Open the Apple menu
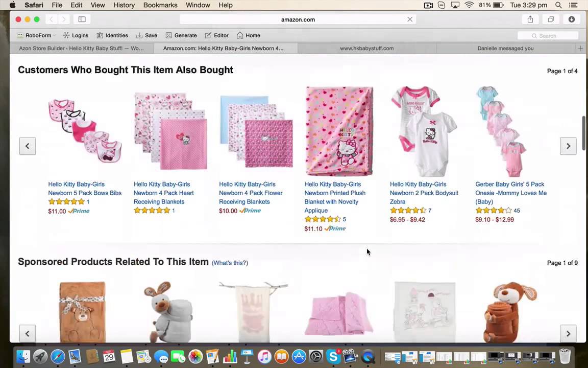Image resolution: width=588 pixels, height=368 pixels. (x=12, y=5)
